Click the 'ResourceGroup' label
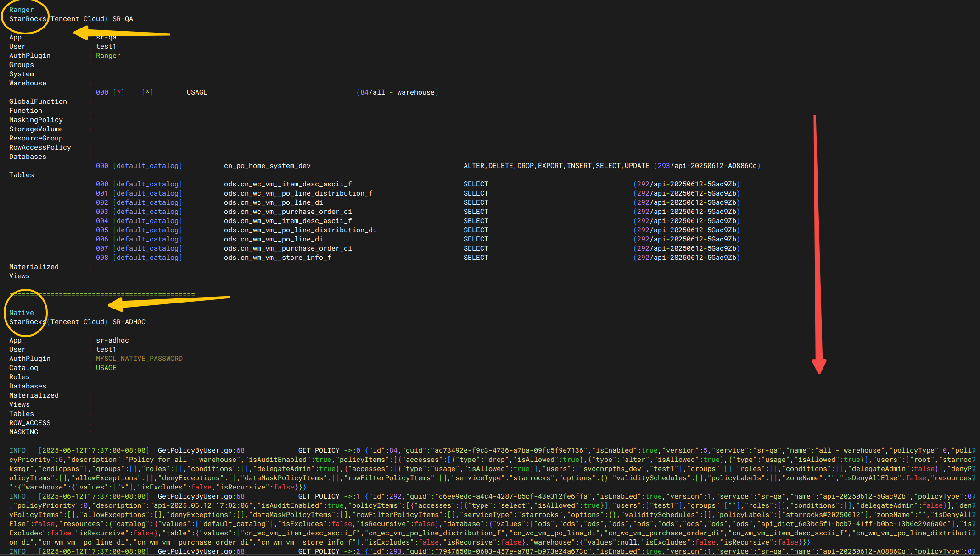Image resolution: width=980 pixels, height=556 pixels. (x=36, y=138)
